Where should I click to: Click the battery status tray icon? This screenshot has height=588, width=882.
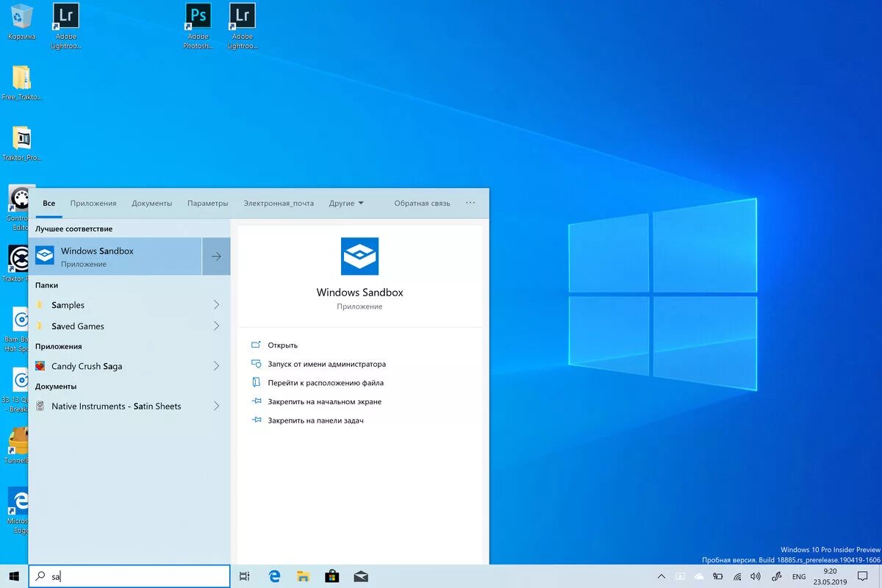pyautogui.click(x=718, y=577)
